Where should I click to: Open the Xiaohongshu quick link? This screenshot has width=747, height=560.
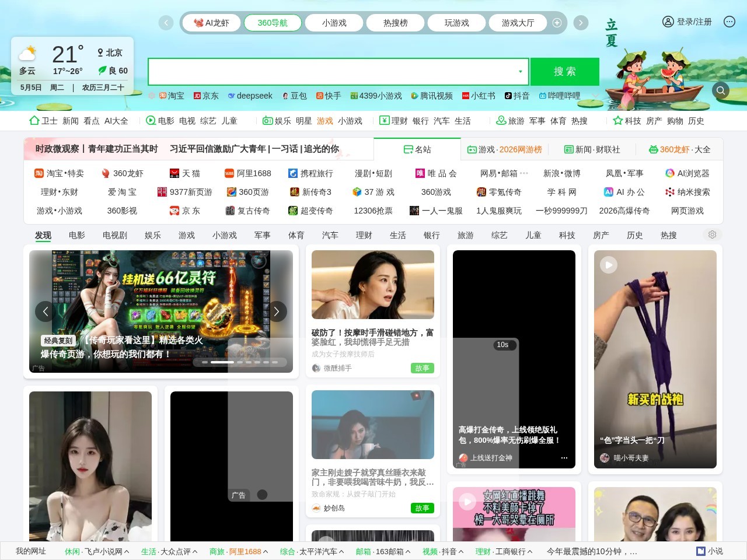click(479, 96)
